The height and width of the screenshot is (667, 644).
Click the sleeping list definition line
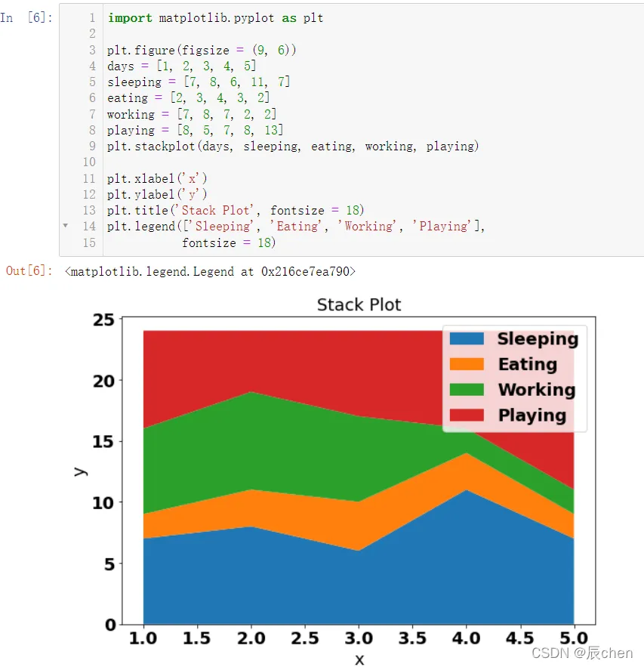pos(199,82)
